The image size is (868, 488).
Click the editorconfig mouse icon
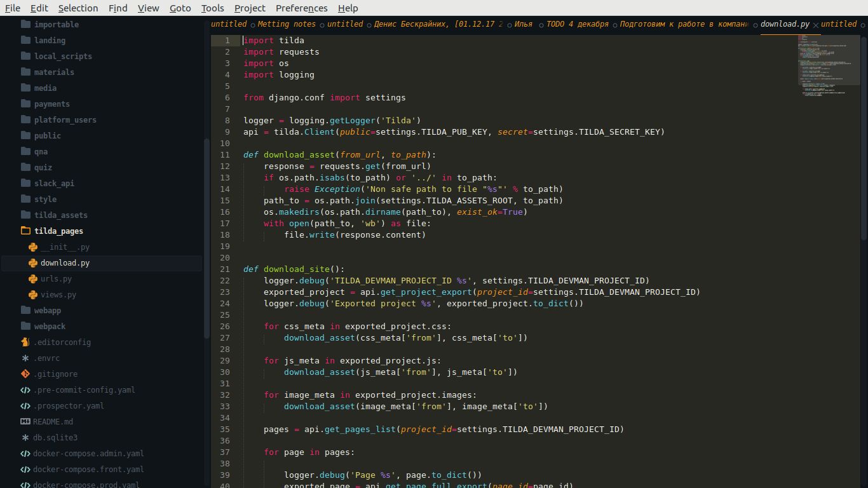coord(25,342)
